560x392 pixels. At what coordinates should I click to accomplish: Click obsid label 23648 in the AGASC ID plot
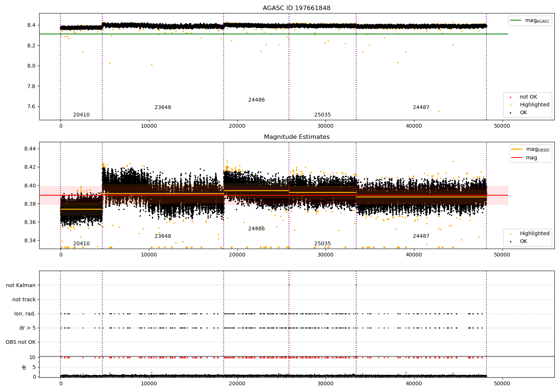[163, 108]
